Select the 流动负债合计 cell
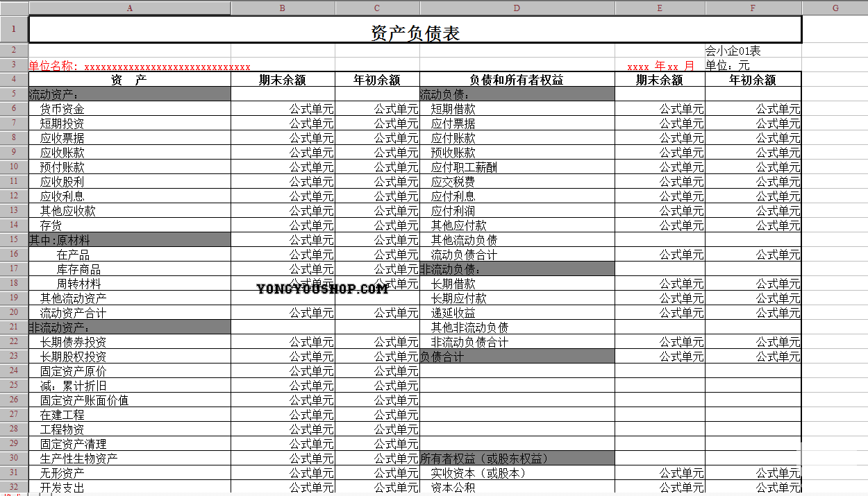 (517, 254)
